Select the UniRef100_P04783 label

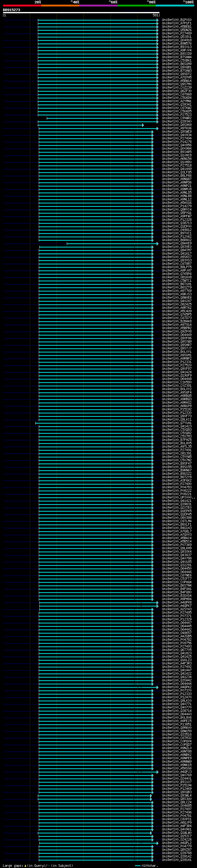tap(177, 487)
